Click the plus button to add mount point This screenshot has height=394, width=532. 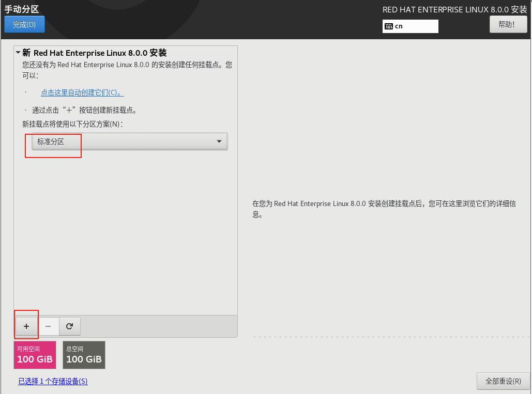pos(26,326)
